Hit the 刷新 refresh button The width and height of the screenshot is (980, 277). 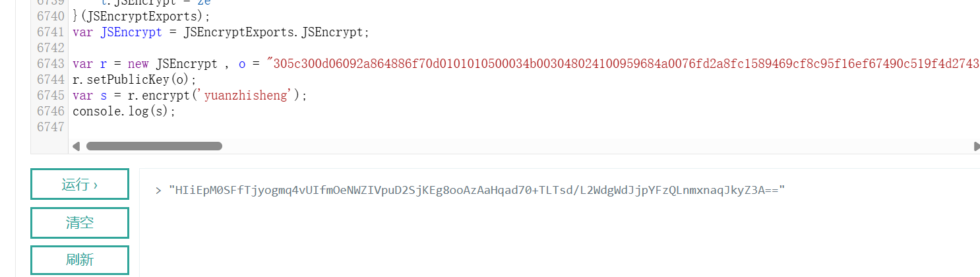tap(79, 260)
